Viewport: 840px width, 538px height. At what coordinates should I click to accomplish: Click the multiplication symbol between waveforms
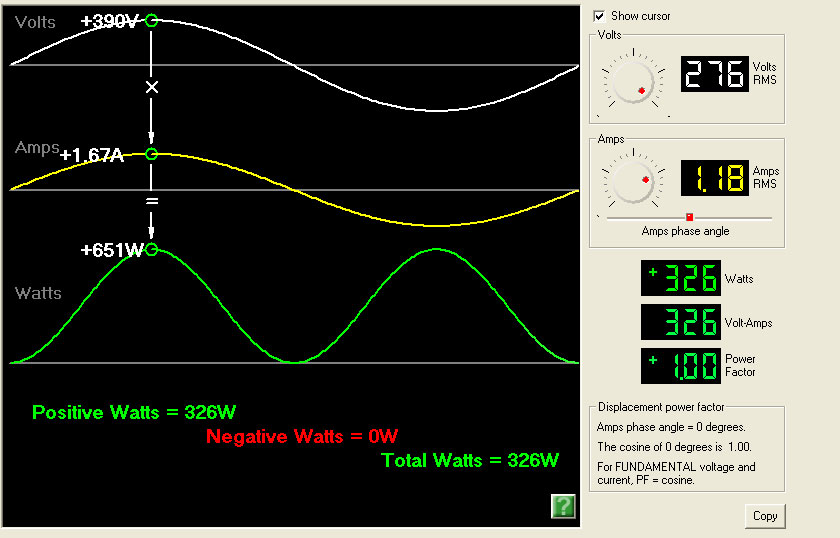(152, 87)
